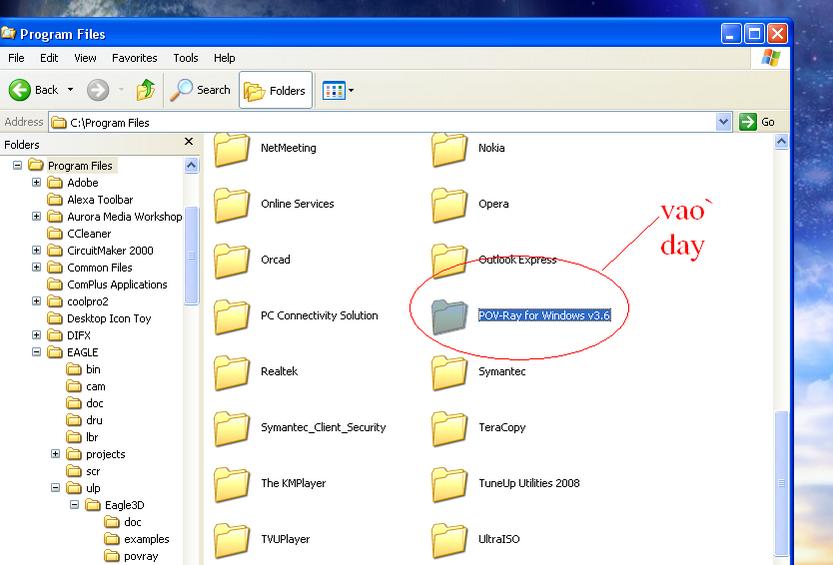Viewport: 833px width, 565px height.
Task: Click the Up one level folder icon
Action: pyautogui.click(x=146, y=90)
